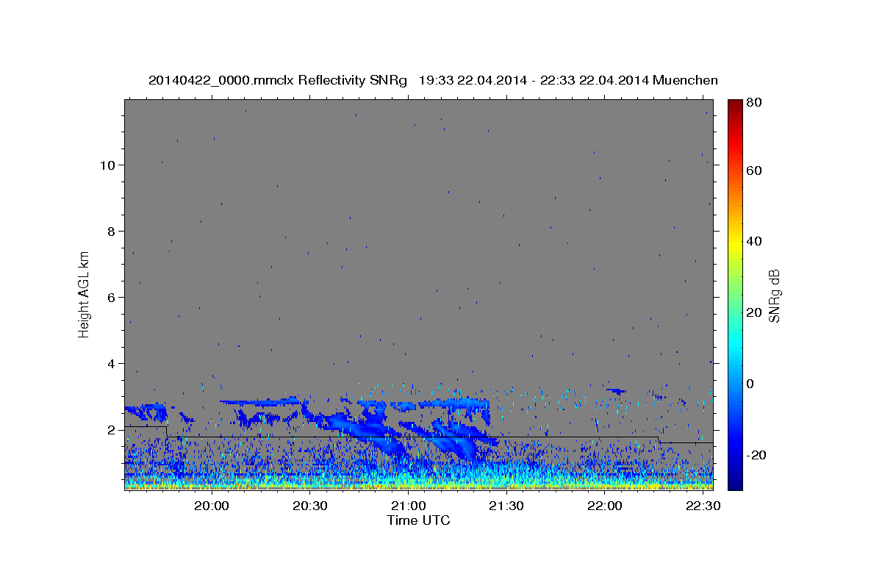Click the height tick label 10
Viewport: 882px width, 588px height.
tap(107, 165)
